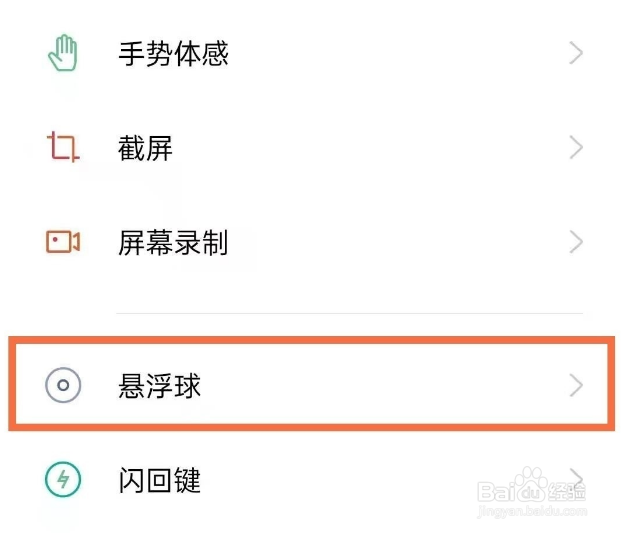Expand 悬浮球 via its chevron arrow

click(x=576, y=385)
